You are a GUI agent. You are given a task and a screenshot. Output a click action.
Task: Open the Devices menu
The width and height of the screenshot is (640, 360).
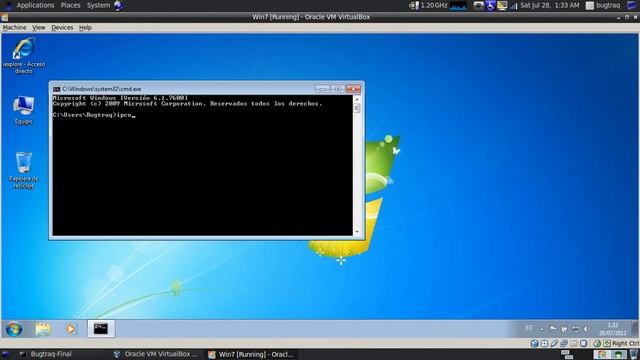[62, 28]
